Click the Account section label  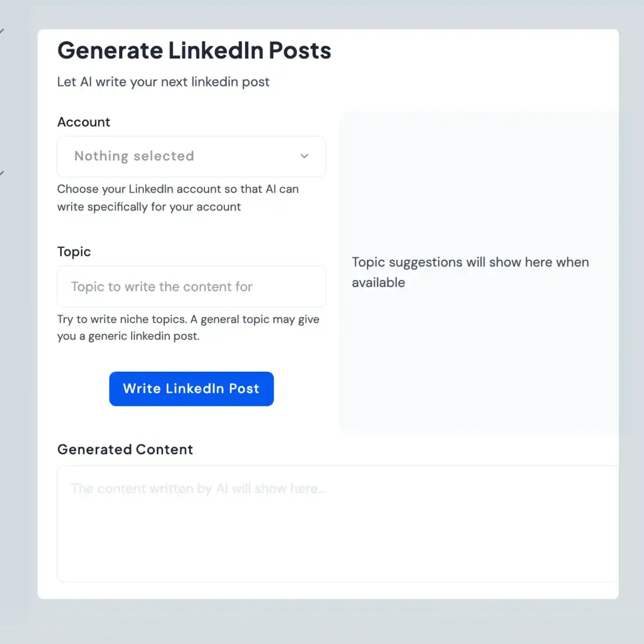(84, 122)
